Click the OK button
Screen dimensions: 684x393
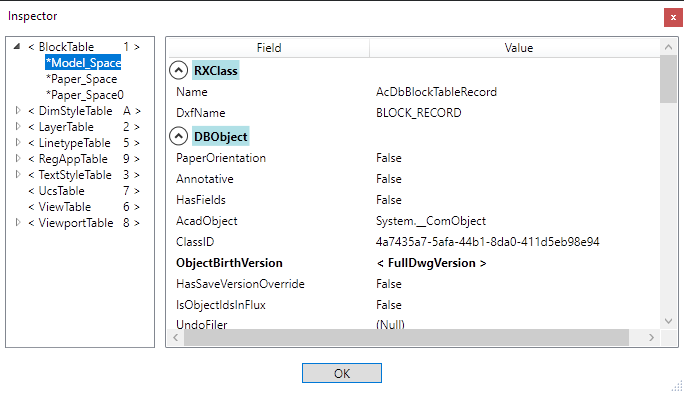point(342,373)
